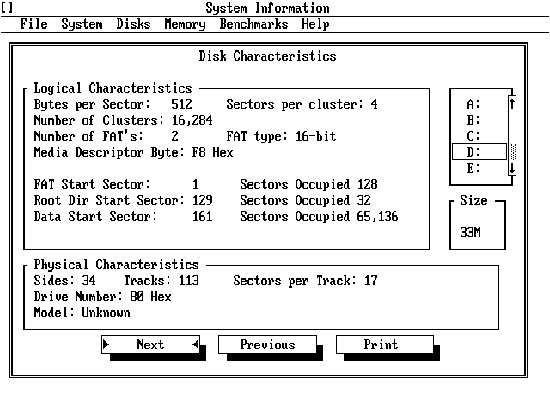Select drive C: in the drive list

(x=473, y=136)
